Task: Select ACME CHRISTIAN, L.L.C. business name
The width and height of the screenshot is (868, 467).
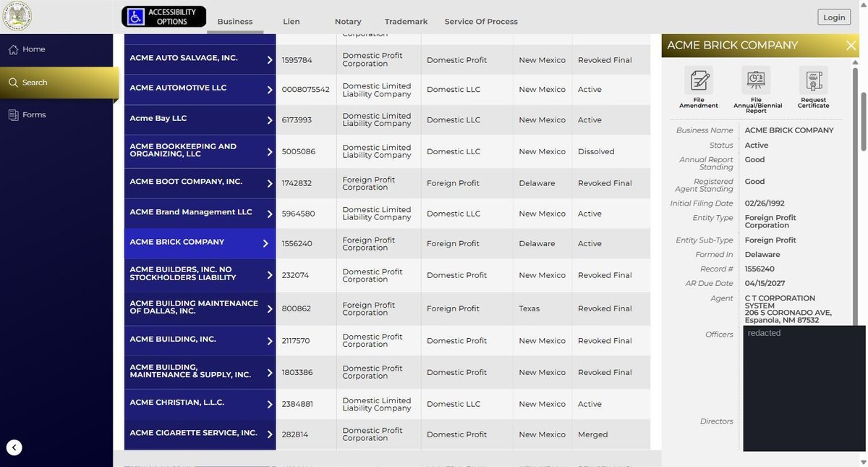Action: click(177, 403)
